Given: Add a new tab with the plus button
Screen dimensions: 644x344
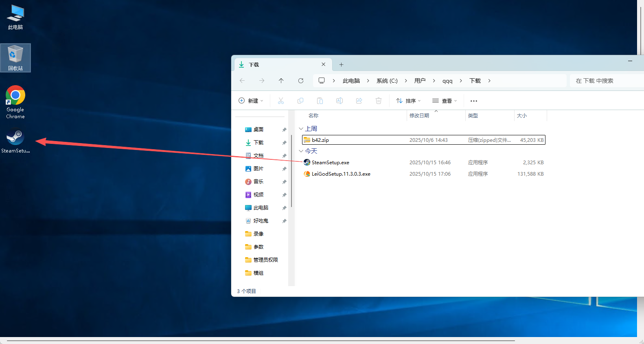Looking at the screenshot, I should click(x=341, y=64).
